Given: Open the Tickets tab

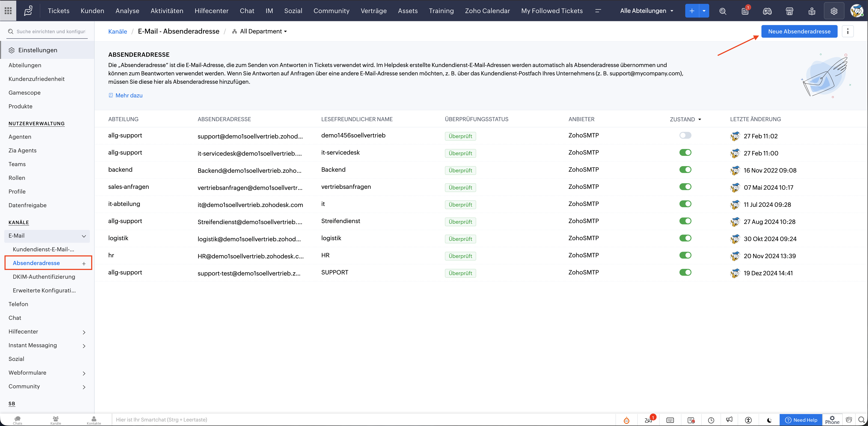Looking at the screenshot, I should coord(58,11).
